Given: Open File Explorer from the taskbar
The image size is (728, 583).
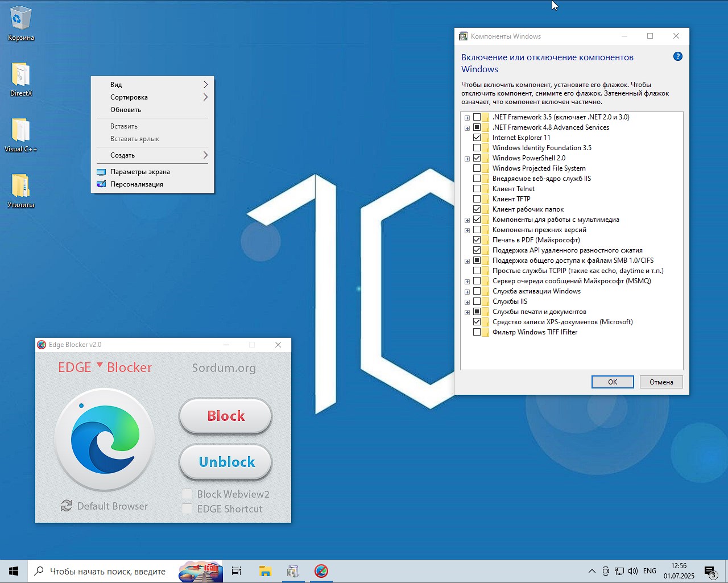Looking at the screenshot, I should coord(265,571).
